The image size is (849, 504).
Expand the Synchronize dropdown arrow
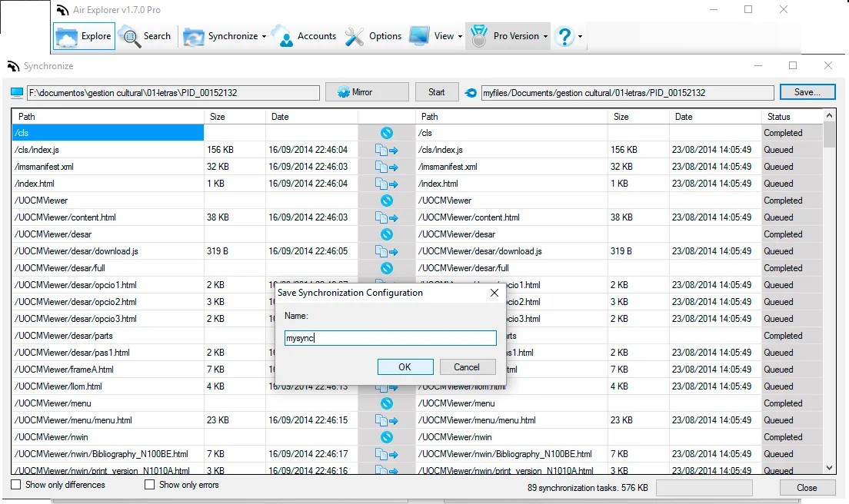(265, 37)
